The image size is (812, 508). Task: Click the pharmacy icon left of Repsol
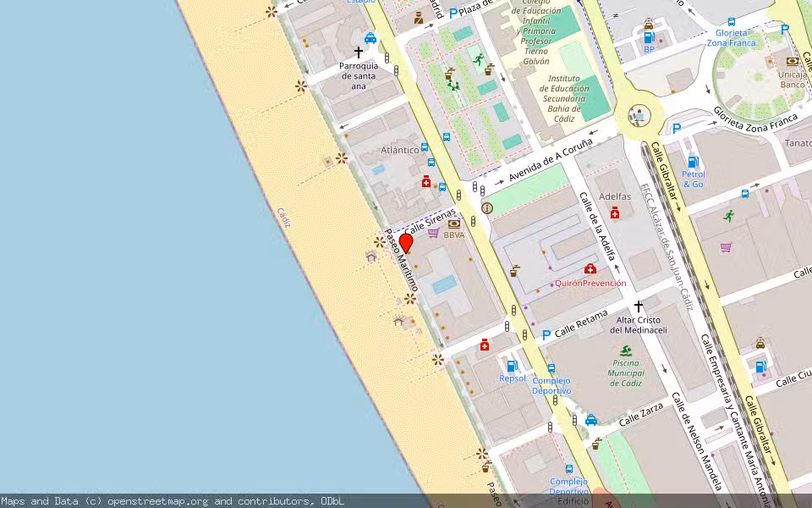point(484,345)
